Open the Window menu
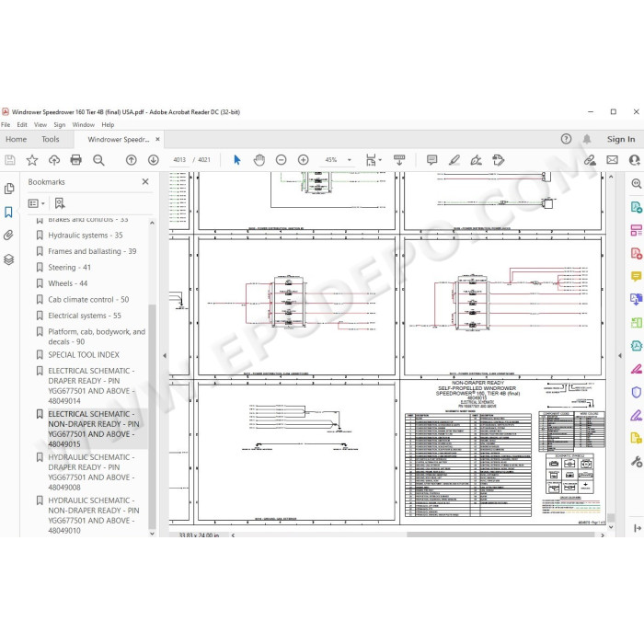 [84, 124]
